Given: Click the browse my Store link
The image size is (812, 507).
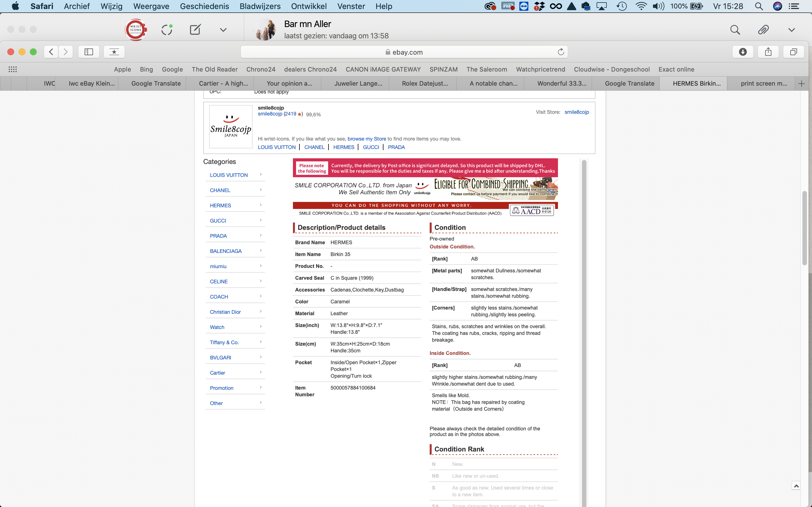Looking at the screenshot, I should (x=367, y=139).
